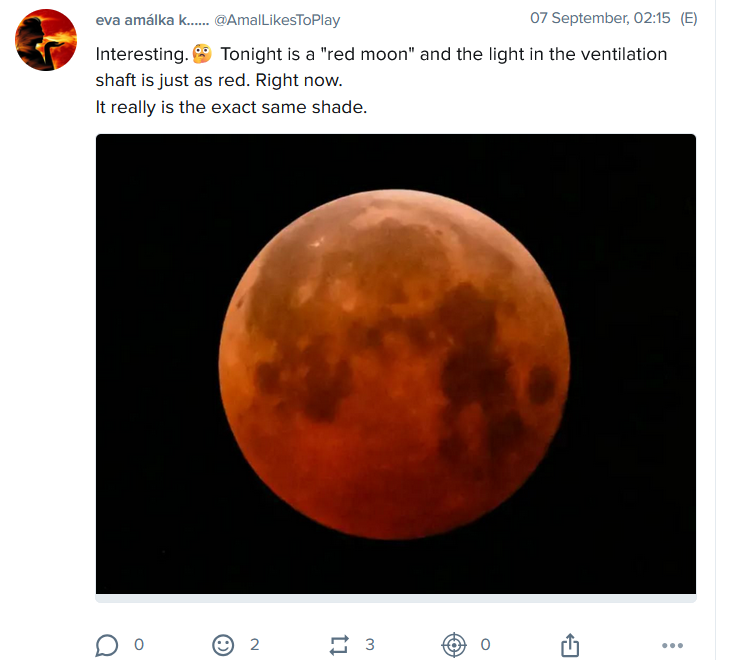Open the emoji reaction smiley icon
This screenshot has height=660, width=733.
point(223,645)
